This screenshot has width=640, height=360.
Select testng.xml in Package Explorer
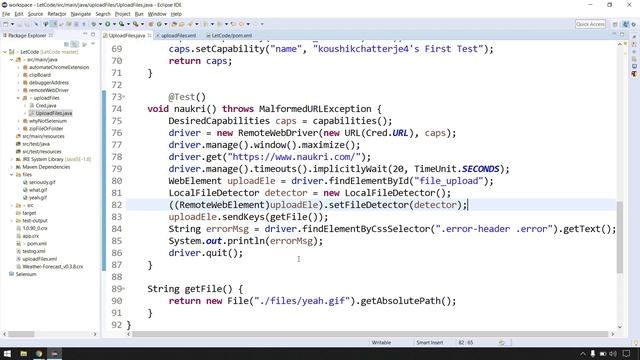coord(33,251)
